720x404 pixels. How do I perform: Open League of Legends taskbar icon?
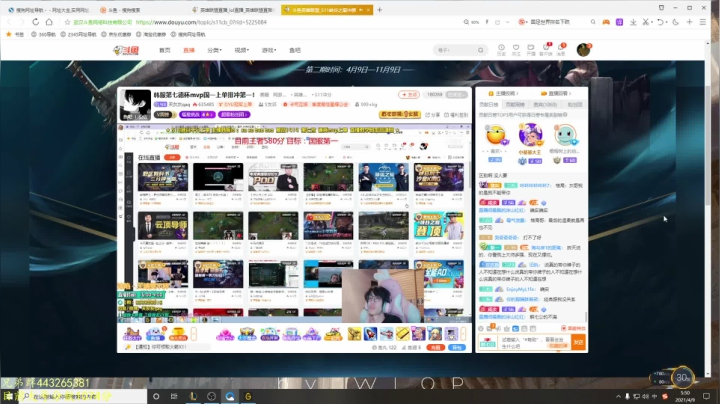pyautogui.click(x=193, y=396)
